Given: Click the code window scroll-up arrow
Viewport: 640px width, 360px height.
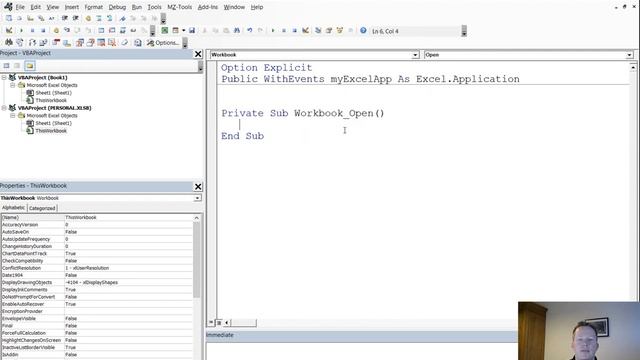Looking at the screenshot, I should pos(633,67).
